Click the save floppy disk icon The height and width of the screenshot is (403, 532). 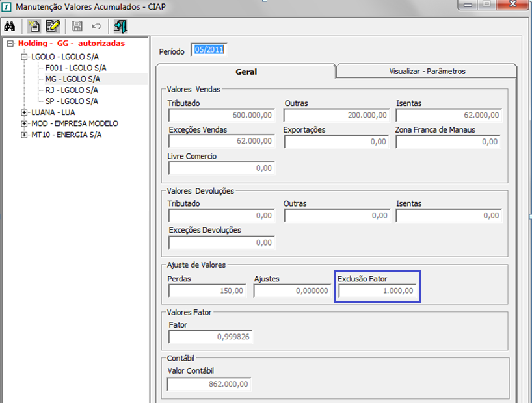coord(77,27)
